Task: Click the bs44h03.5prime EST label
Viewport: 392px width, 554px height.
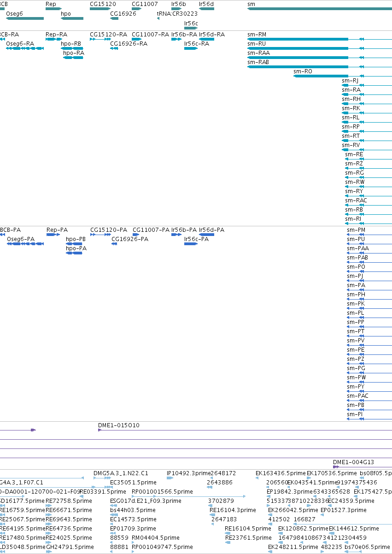Action: click(x=133, y=510)
